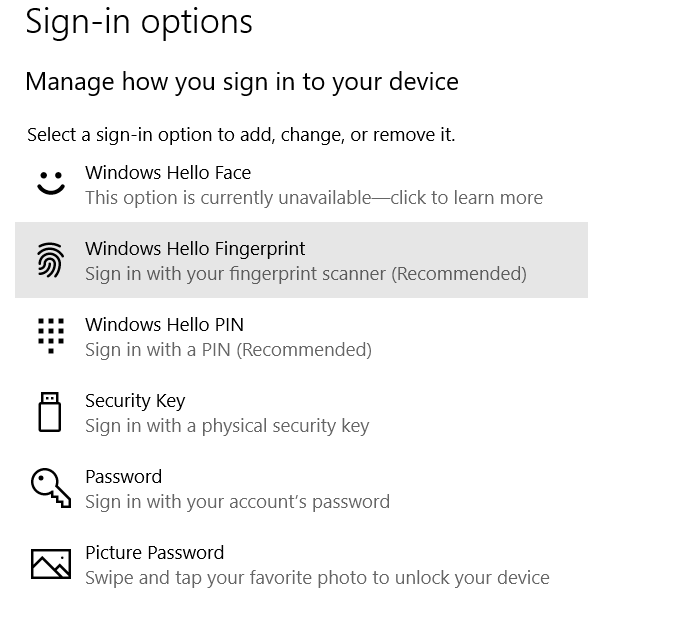
Task: Open the Security Key sign-in option
Action: 135,401
